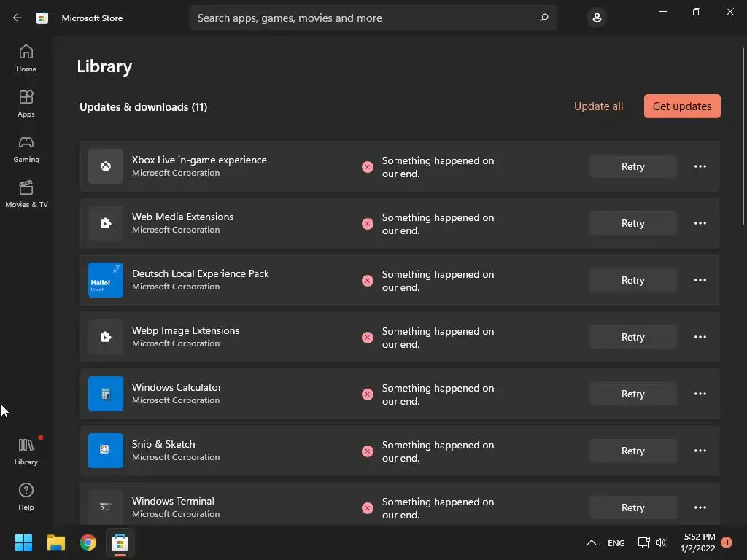
Task: Open the Windows Start menu
Action: point(23,542)
